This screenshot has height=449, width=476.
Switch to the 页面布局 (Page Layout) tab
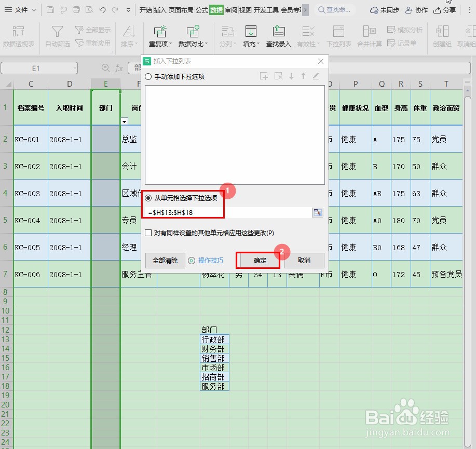[181, 10]
